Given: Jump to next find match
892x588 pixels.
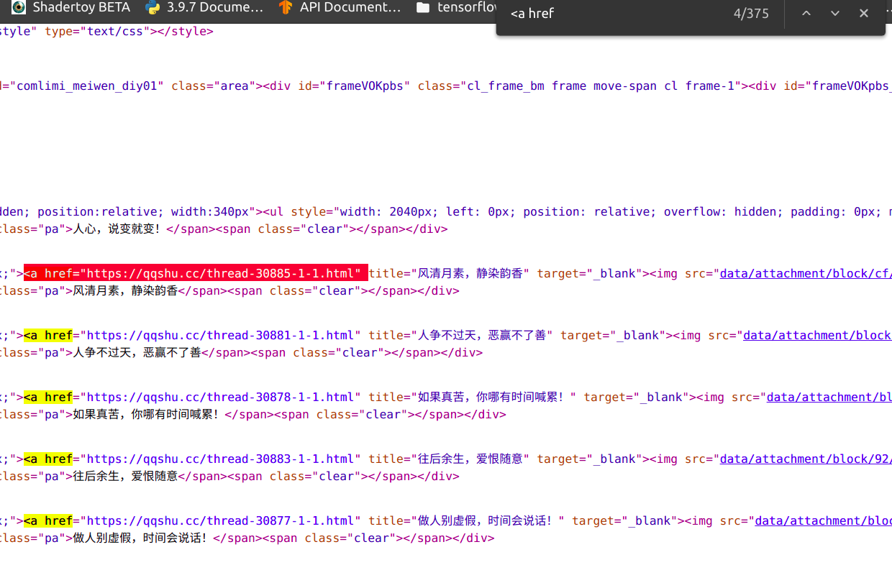Looking at the screenshot, I should pos(835,14).
